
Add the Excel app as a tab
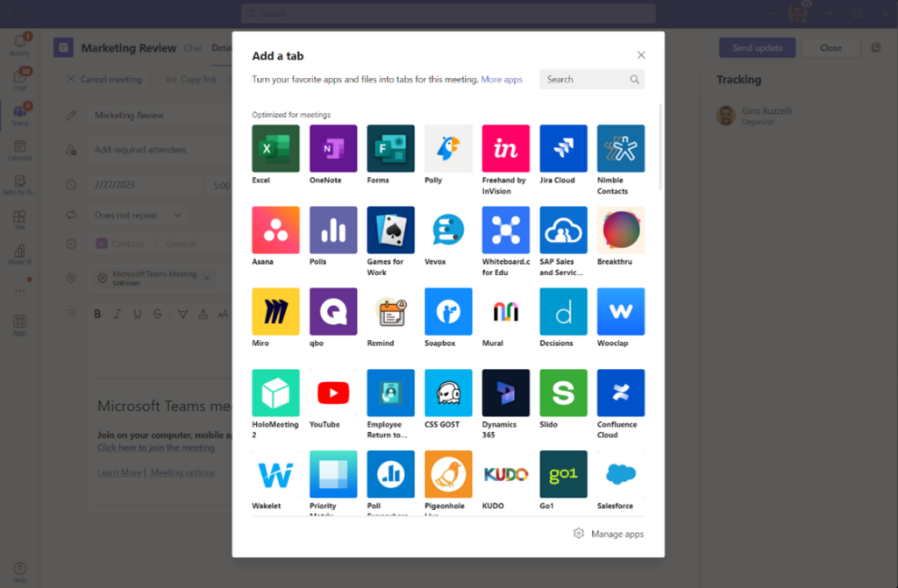coord(275,148)
